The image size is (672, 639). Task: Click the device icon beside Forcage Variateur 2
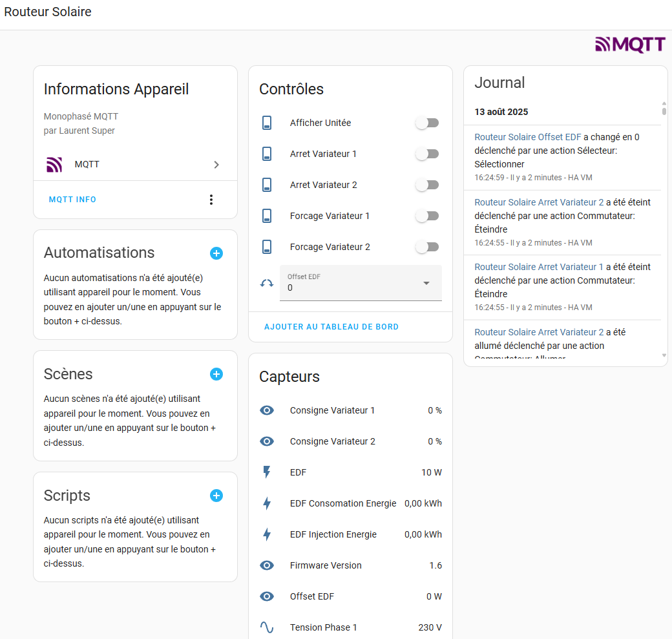(x=267, y=247)
